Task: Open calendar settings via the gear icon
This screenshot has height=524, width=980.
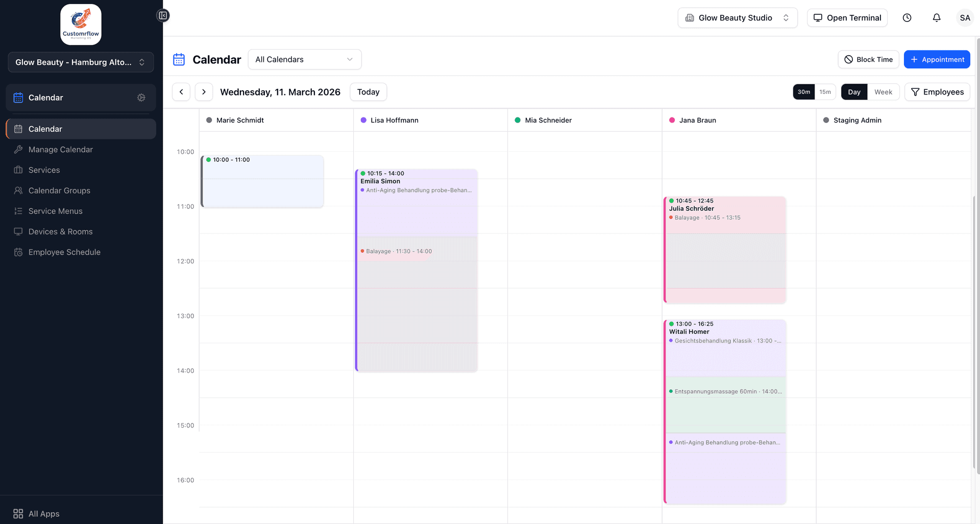Action: (x=141, y=98)
